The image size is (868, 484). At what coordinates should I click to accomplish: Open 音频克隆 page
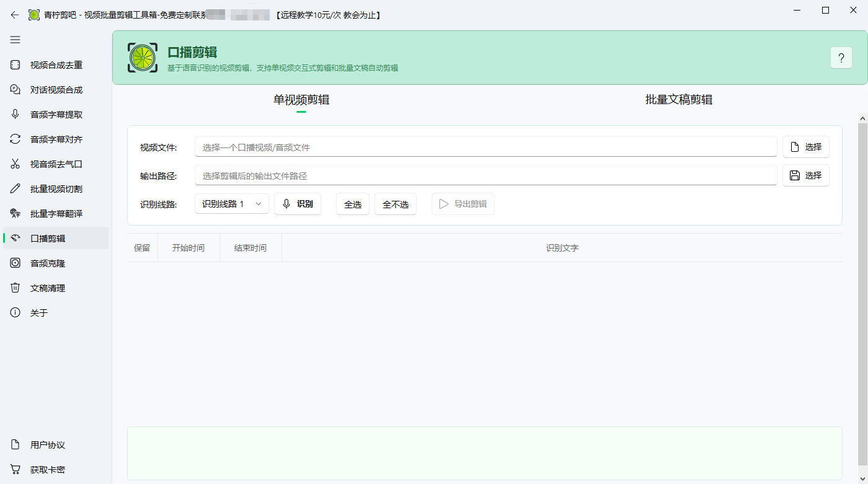pos(56,263)
